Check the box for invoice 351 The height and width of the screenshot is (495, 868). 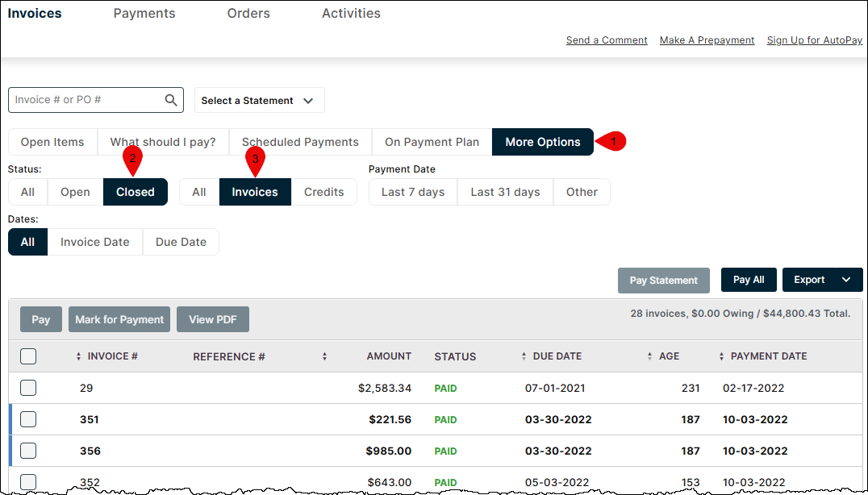point(28,419)
